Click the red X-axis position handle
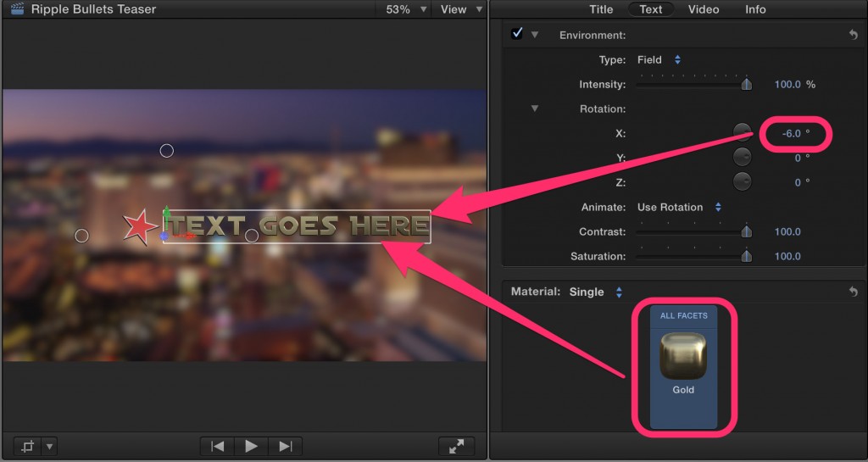Viewport: 868px width, 462px height. tap(187, 237)
